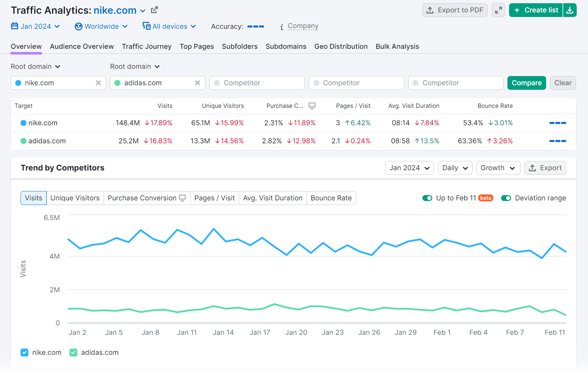Switch to the Top Pages tab

tap(197, 47)
